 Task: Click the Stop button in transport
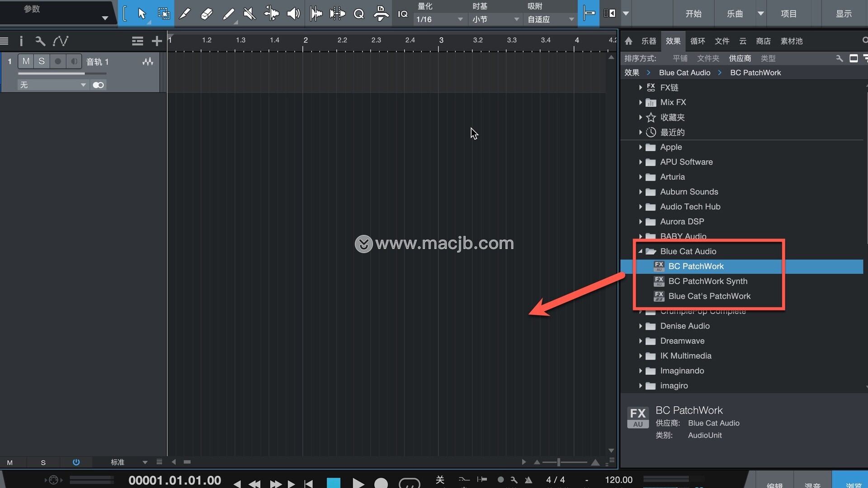point(334,483)
